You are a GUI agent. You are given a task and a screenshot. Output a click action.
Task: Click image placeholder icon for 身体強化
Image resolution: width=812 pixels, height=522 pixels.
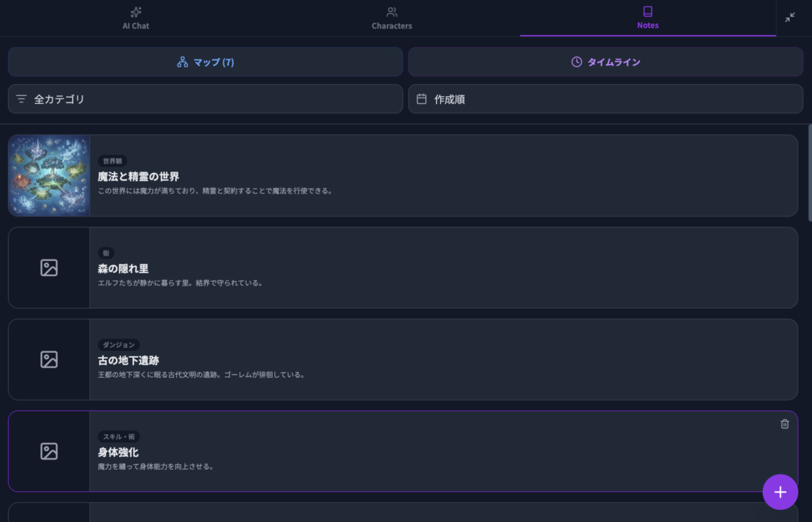pyautogui.click(x=49, y=451)
